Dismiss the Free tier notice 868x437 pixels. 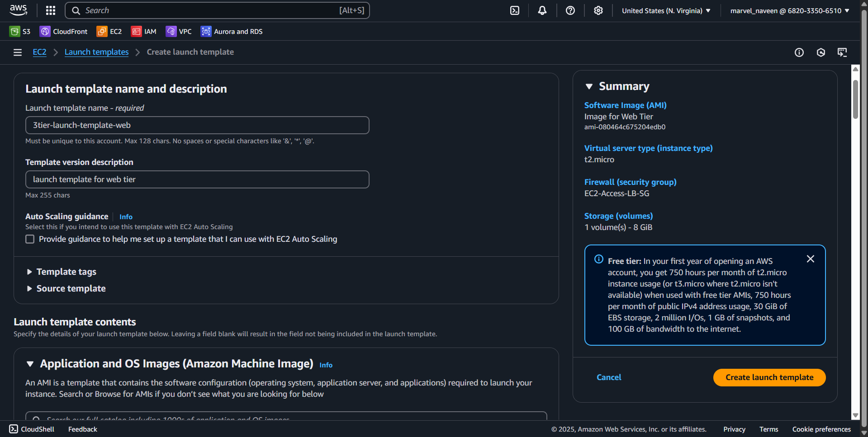tap(811, 259)
